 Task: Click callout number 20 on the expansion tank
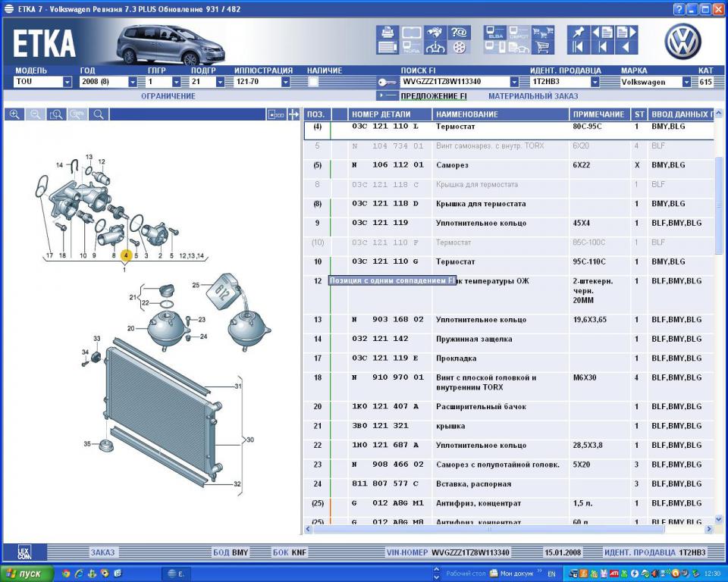(x=131, y=329)
